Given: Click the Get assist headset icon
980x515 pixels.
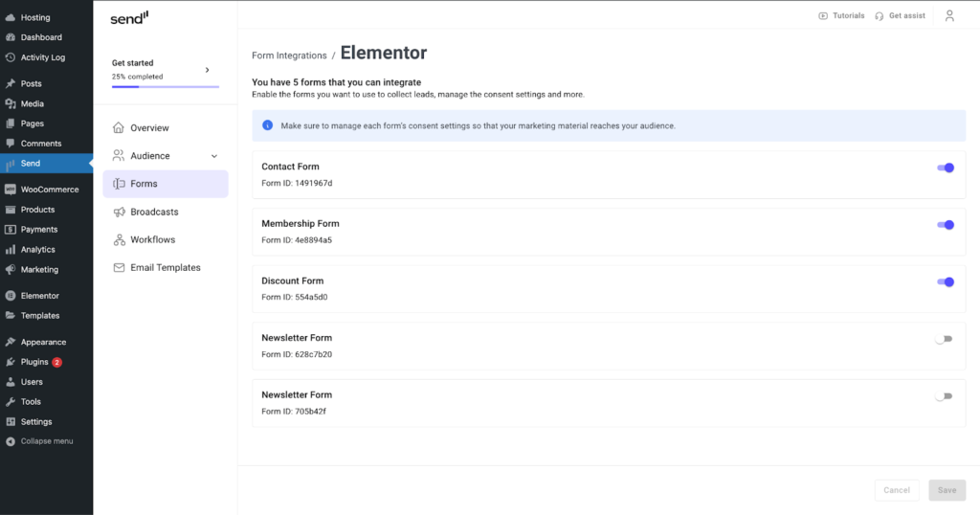Looking at the screenshot, I should [880, 15].
